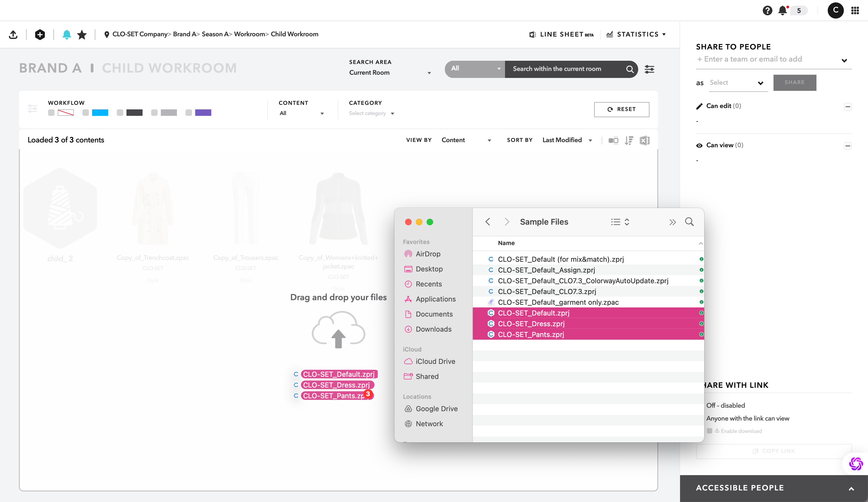
Task: Click the room search input field
Action: click(565, 69)
